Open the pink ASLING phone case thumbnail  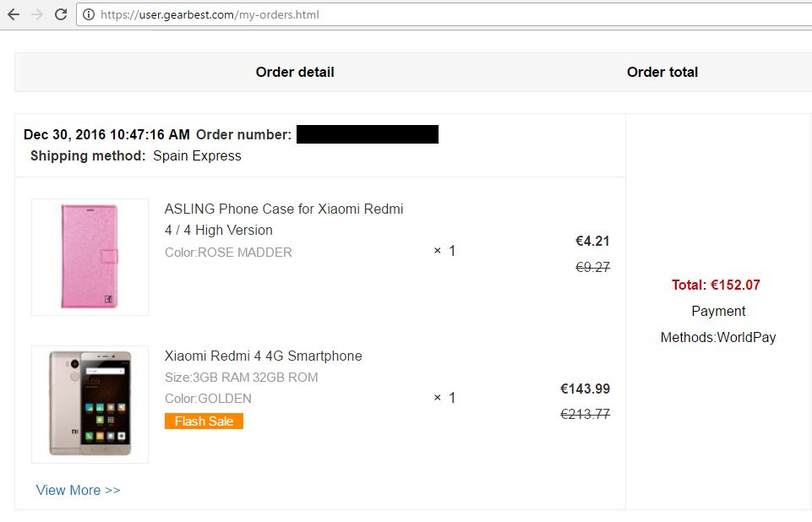(x=90, y=257)
